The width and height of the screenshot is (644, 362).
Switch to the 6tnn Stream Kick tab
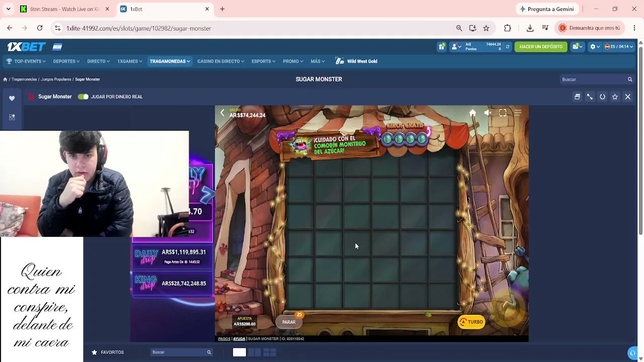(64, 9)
